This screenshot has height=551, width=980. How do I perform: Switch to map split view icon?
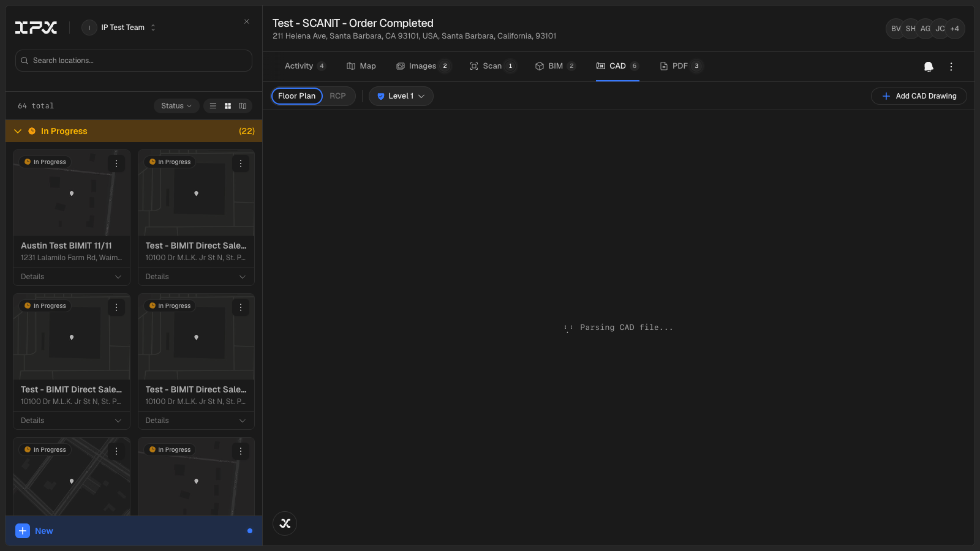tap(243, 106)
